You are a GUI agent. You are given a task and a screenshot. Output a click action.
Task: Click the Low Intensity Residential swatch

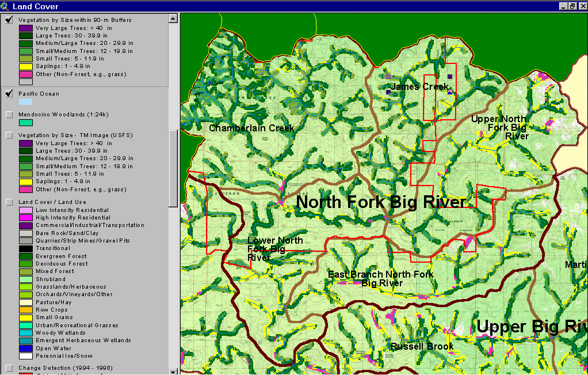click(x=26, y=210)
